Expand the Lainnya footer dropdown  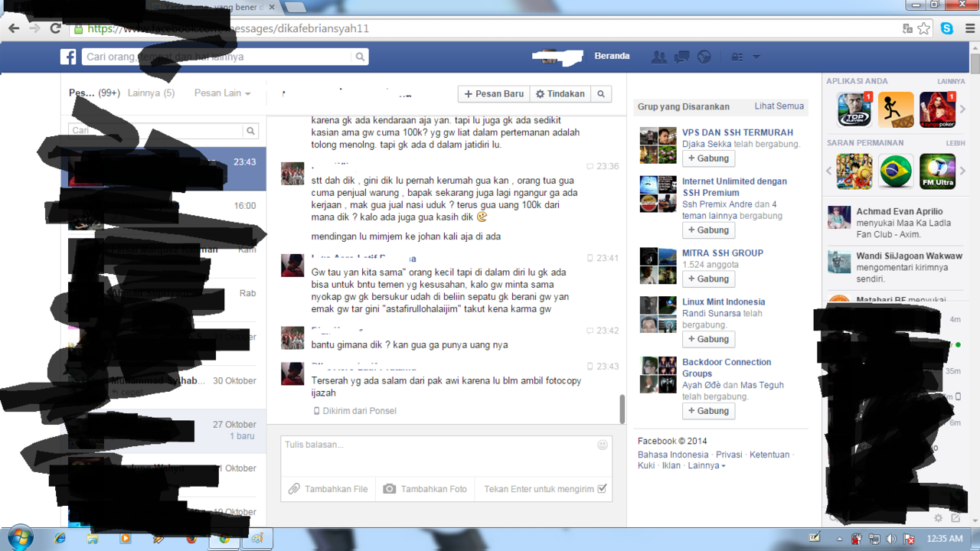point(706,465)
